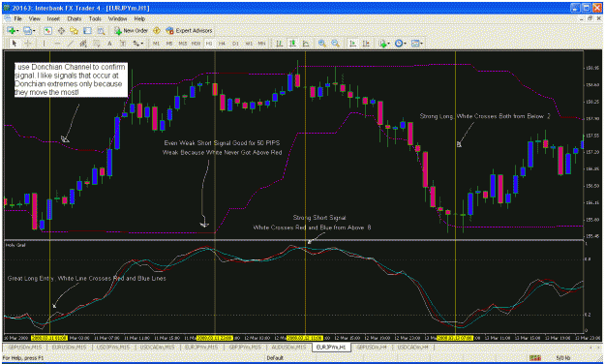605x364 pixels.
Task: Open the Charts menu
Action: click(75, 18)
